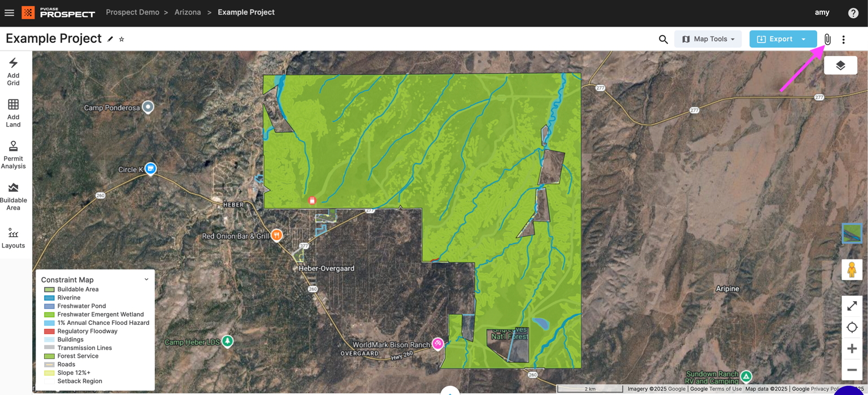This screenshot has height=395, width=868.
Task: Favorite the project with the star icon
Action: [121, 39]
